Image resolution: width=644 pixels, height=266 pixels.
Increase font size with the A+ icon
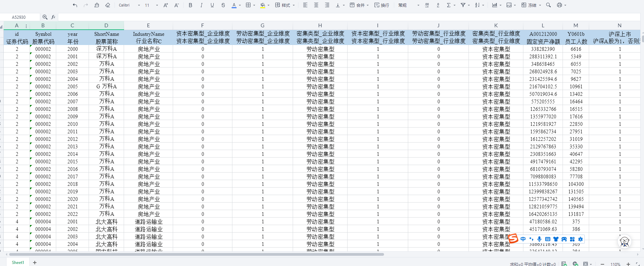(x=166, y=5)
